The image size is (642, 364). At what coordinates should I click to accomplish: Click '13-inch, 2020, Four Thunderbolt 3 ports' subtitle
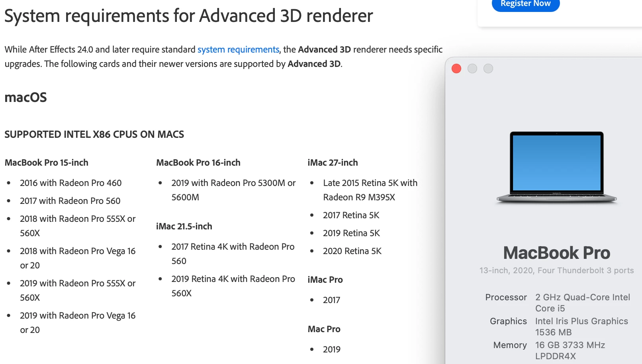[557, 270]
